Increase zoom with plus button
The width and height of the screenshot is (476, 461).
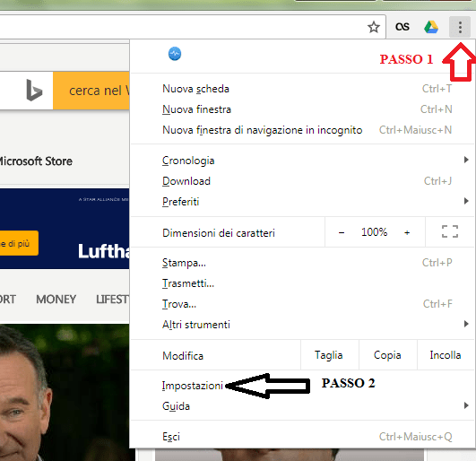(407, 232)
